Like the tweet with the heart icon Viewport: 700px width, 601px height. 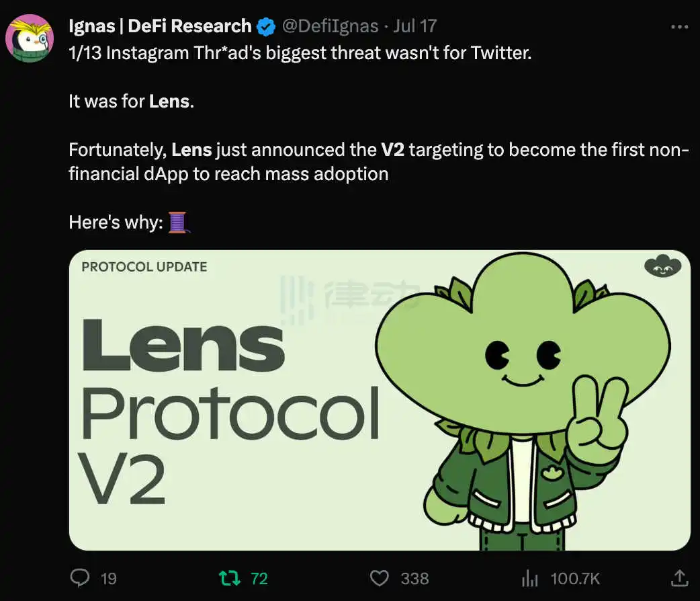[380, 577]
